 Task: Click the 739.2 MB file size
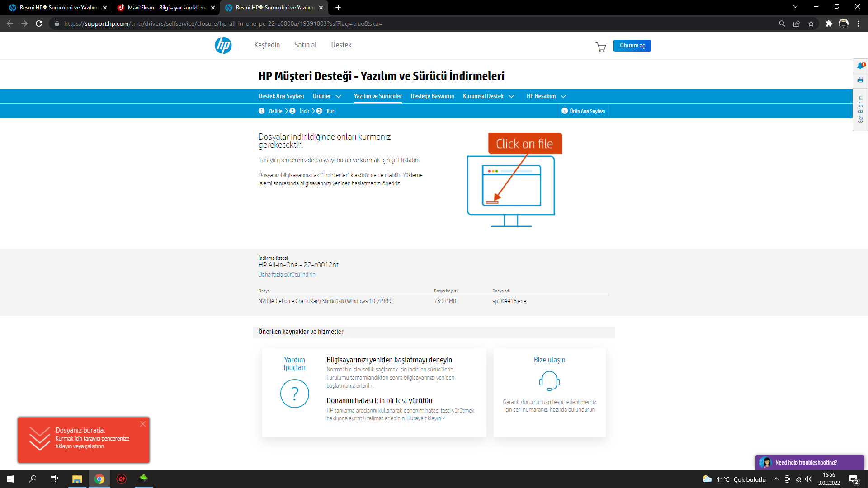point(445,301)
